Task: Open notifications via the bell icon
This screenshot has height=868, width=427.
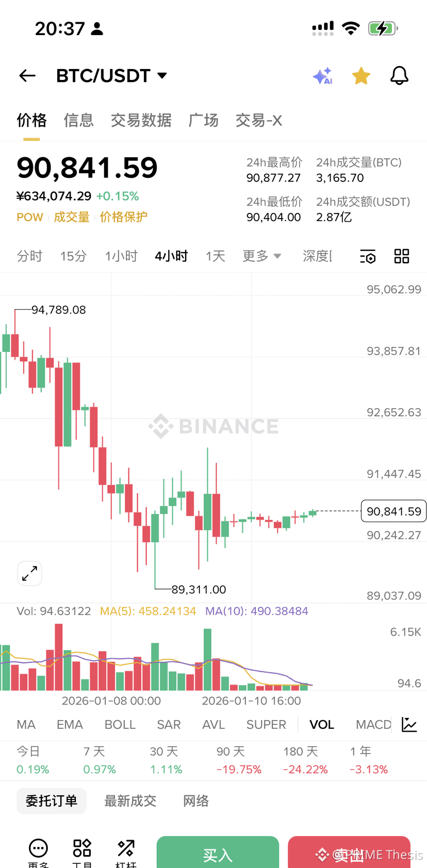Action: click(x=399, y=75)
